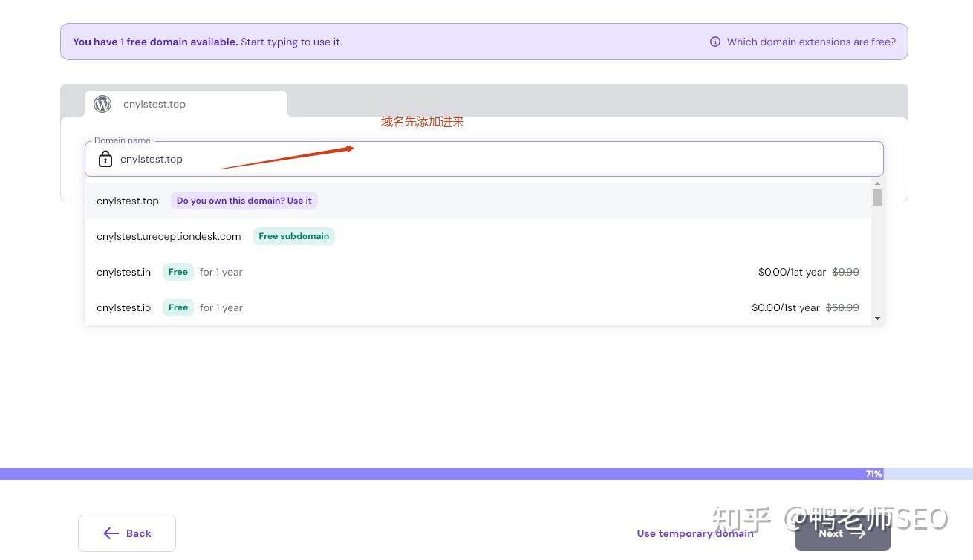
Task: Click the suggestions list scrollbar thumb
Action: point(876,198)
